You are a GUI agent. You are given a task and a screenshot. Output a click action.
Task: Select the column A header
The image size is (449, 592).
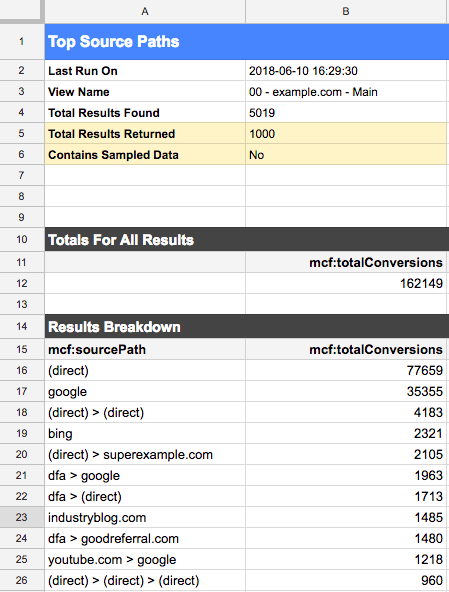145,11
